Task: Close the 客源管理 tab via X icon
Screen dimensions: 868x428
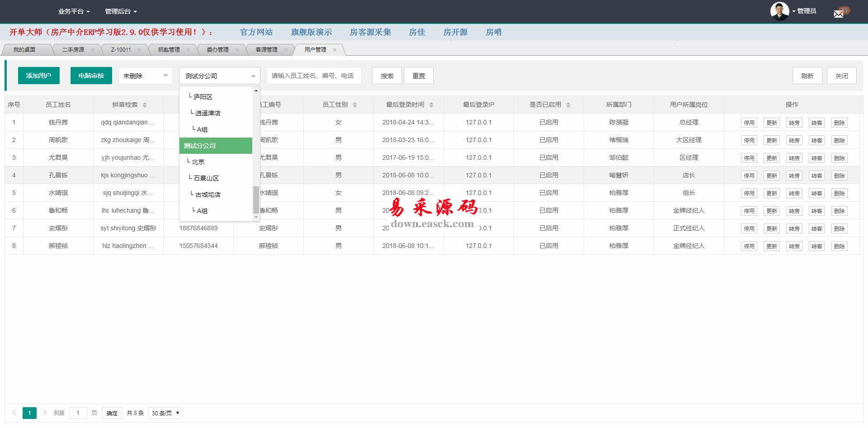Action: (x=286, y=50)
